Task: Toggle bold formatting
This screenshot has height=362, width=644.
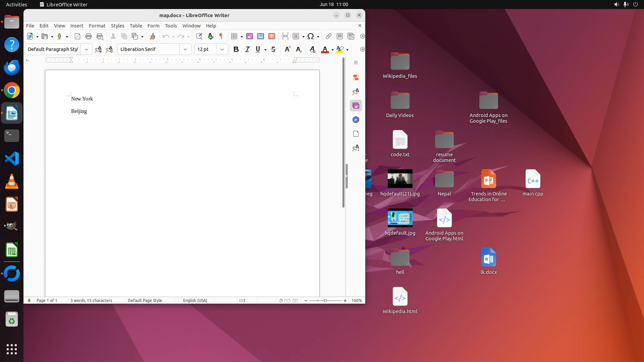Action: coord(236,49)
